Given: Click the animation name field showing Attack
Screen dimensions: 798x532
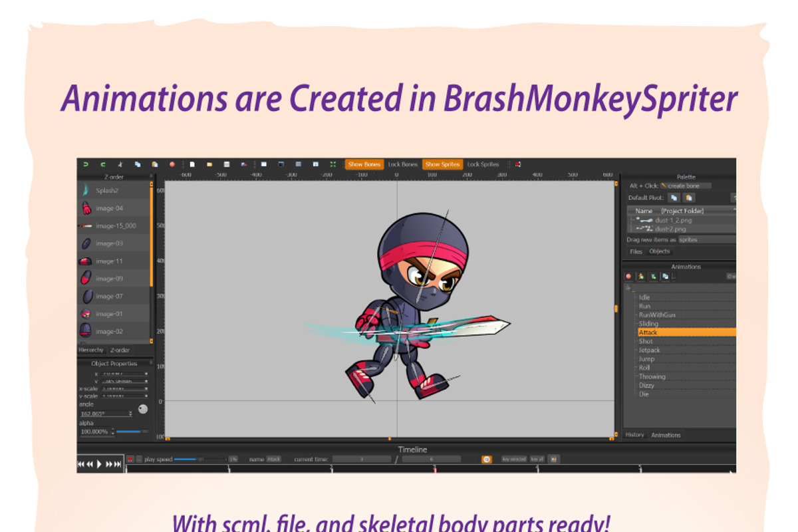Looking at the screenshot, I should (x=274, y=459).
